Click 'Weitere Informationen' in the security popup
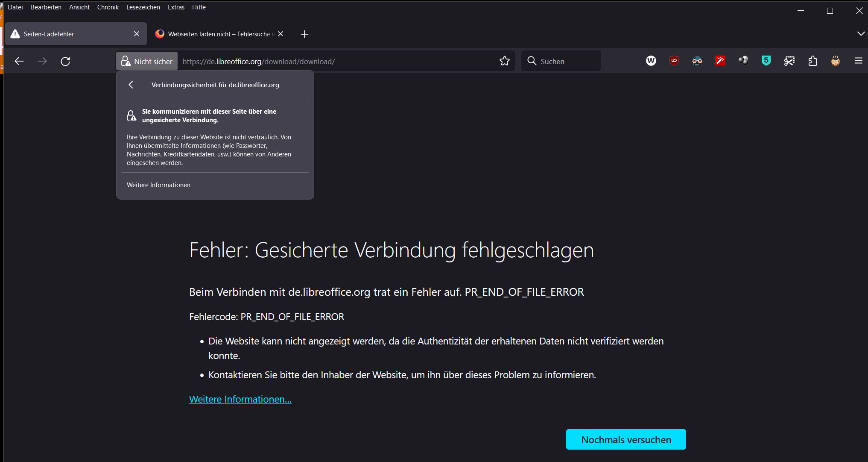The width and height of the screenshot is (868, 462). coord(158,185)
